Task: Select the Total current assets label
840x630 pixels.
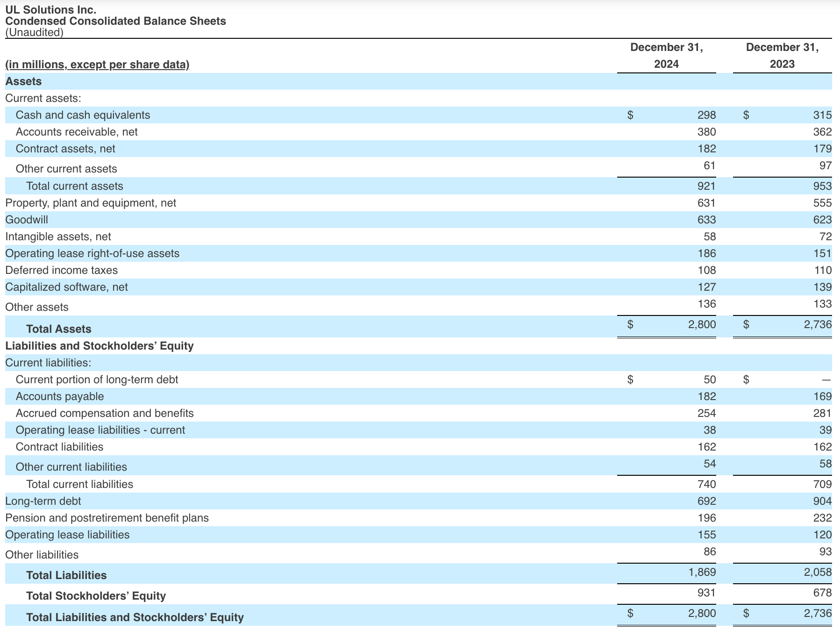Action: coord(75,186)
